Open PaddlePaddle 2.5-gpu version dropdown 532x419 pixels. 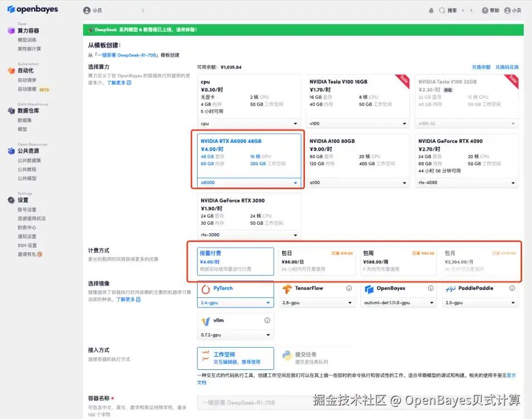pos(480,303)
